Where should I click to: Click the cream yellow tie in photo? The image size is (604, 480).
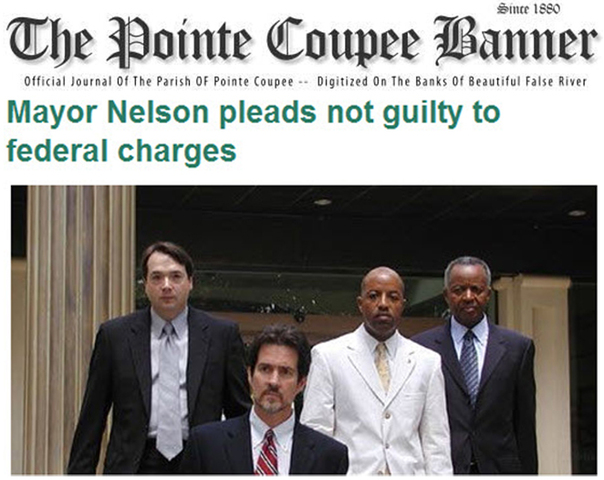tap(383, 366)
